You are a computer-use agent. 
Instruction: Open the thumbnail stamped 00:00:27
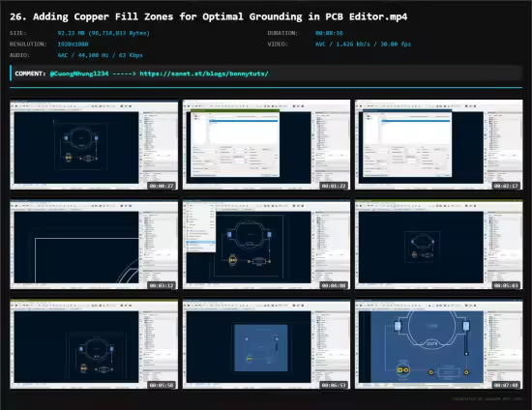coord(94,145)
